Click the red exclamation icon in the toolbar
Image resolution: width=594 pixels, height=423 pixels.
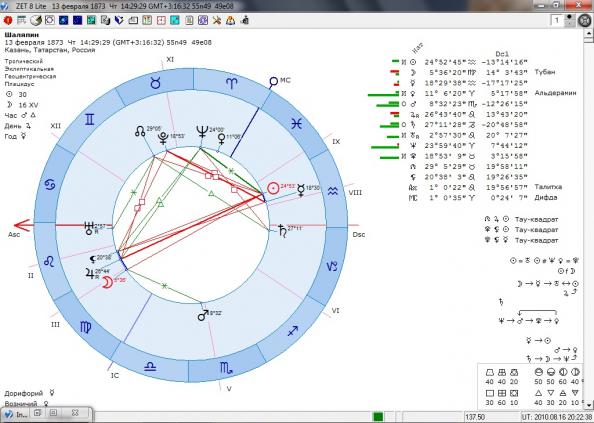[x=8, y=20]
